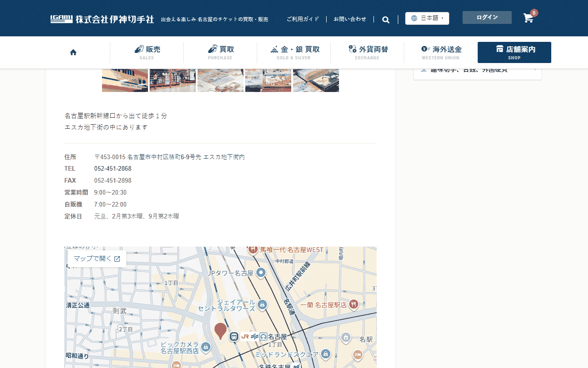Go to the home page icon
Screen dimensions: 588x368
[x=73, y=52]
